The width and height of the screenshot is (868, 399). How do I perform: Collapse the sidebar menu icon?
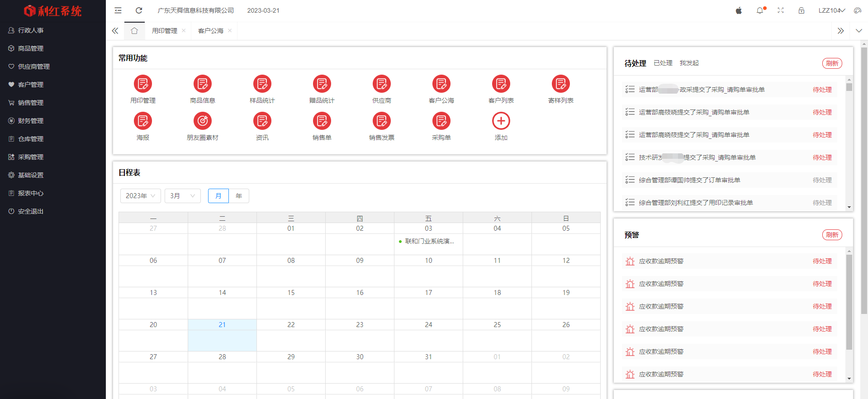(x=118, y=10)
